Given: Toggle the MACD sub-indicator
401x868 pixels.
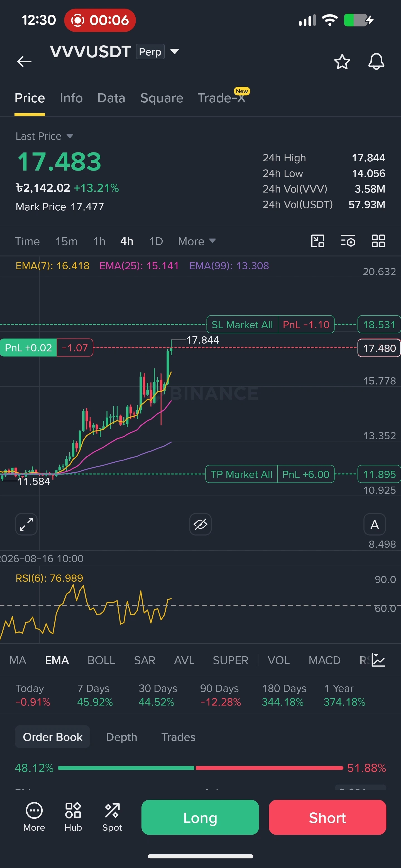Looking at the screenshot, I should (x=324, y=660).
